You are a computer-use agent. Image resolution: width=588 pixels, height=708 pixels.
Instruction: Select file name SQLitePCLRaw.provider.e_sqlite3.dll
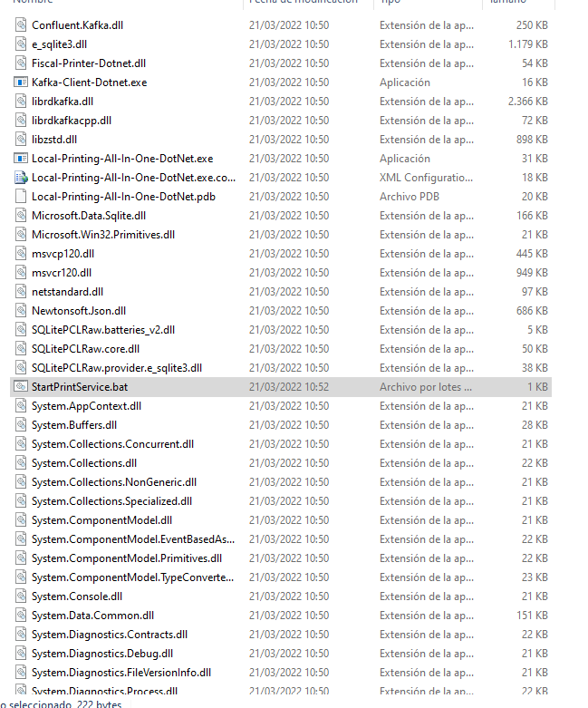click(x=117, y=368)
